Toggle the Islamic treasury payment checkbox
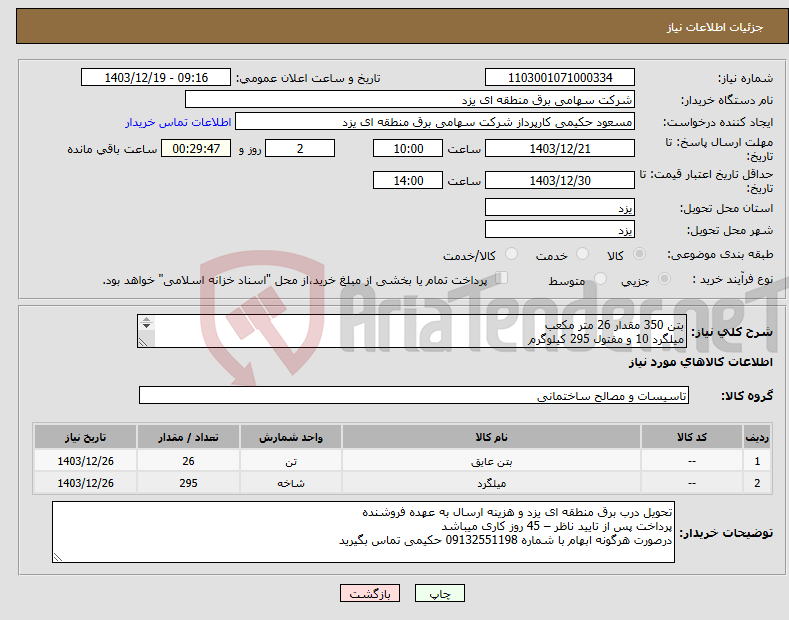The width and height of the screenshot is (789, 620). (502, 278)
